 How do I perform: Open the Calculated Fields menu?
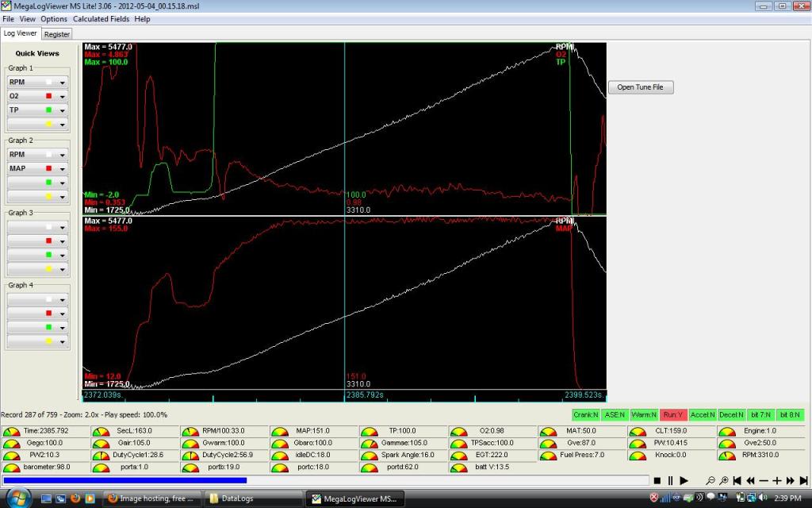click(101, 18)
